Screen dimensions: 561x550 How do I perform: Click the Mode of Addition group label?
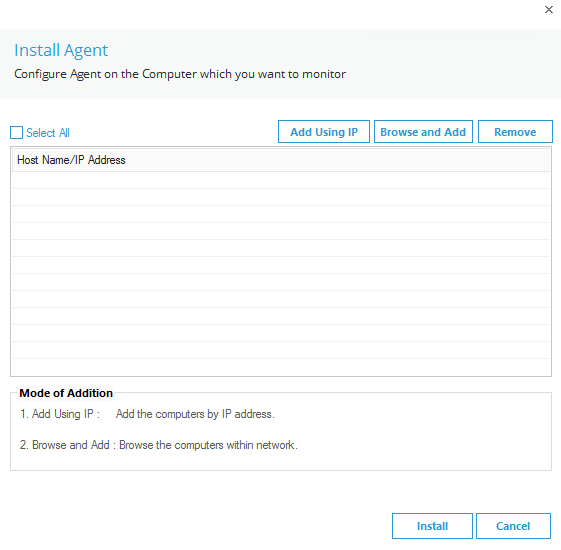66,393
